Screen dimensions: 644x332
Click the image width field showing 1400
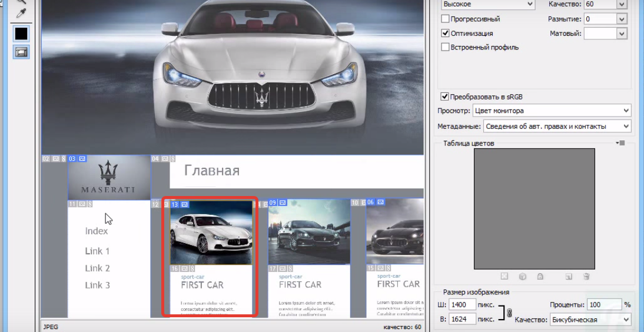[463, 305]
